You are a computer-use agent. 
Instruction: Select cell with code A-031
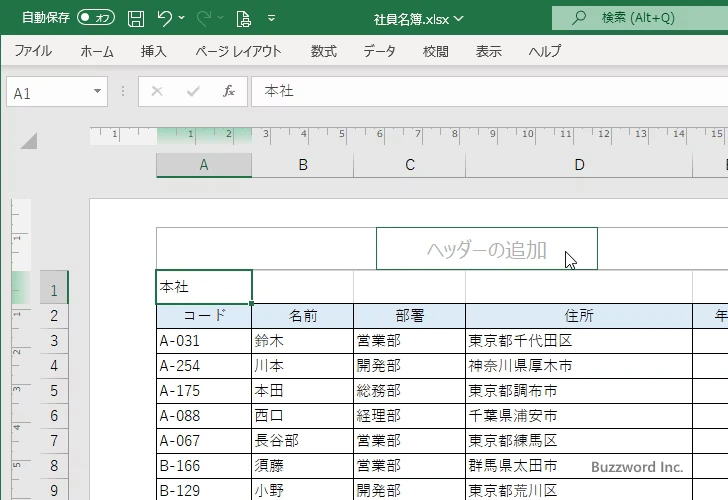coord(204,341)
